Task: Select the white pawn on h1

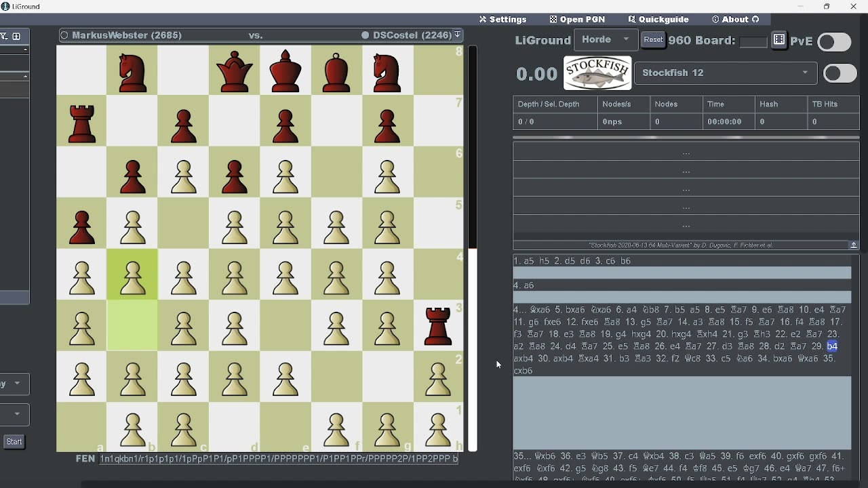Action: (x=439, y=430)
